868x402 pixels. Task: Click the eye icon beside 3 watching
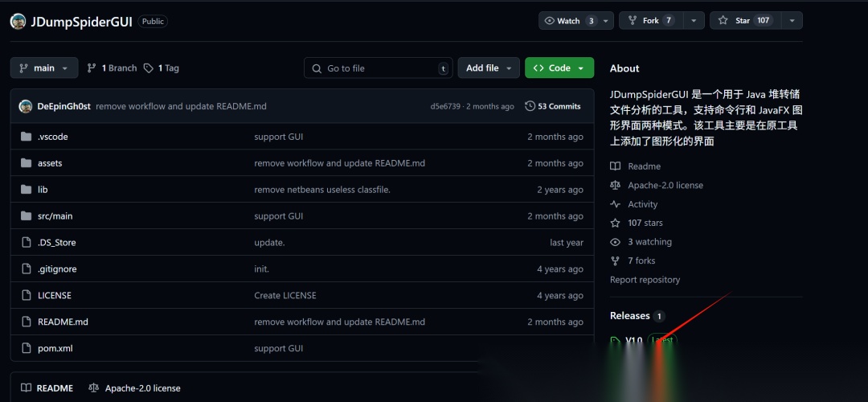(x=615, y=242)
